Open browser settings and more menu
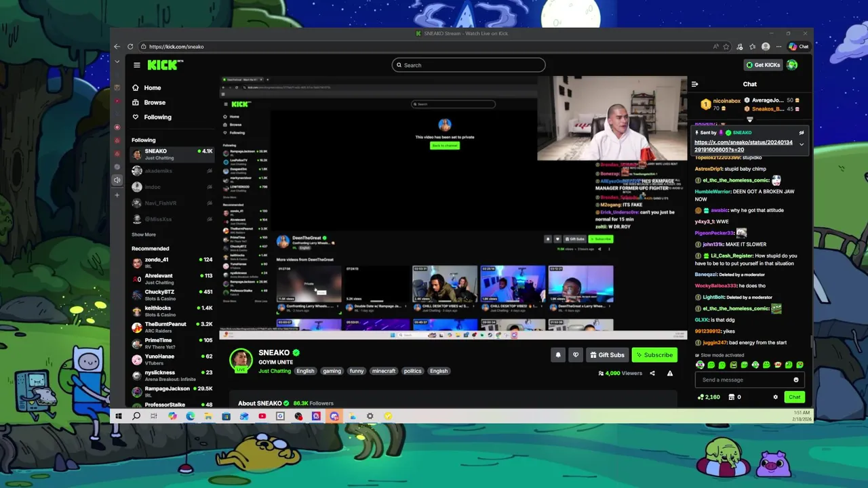868x488 pixels. point(778,47)
